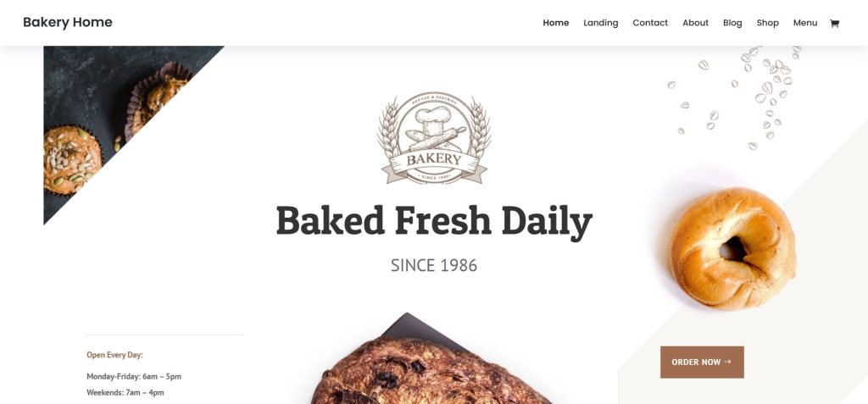Image resolution: width=868 pixels, height=404 pixels.
Task: Open the About page
Action: tap(695, 23)
